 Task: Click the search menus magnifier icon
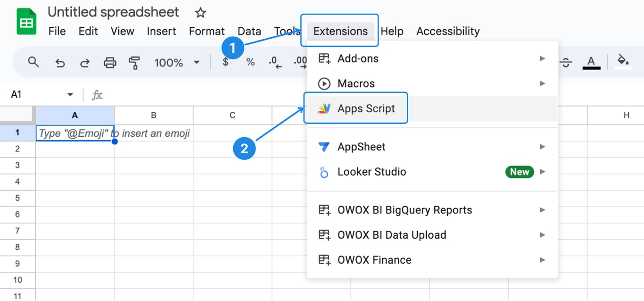(x=33, y=62)
